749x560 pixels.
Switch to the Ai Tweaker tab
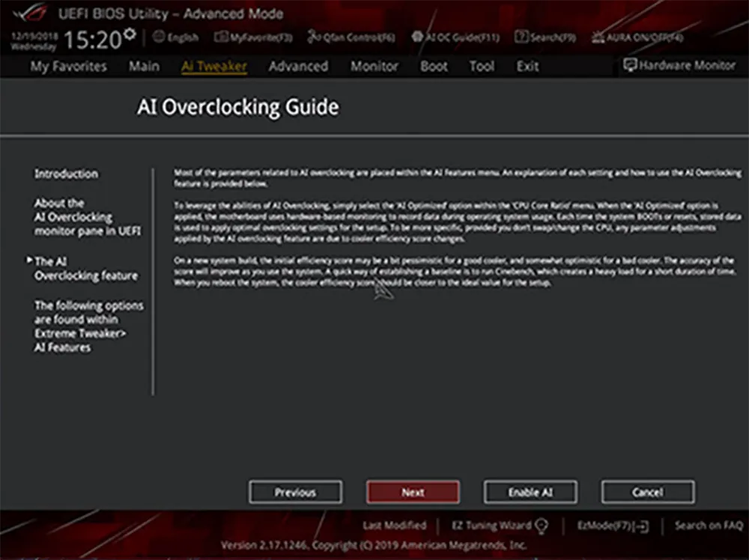tap(214, 67)
